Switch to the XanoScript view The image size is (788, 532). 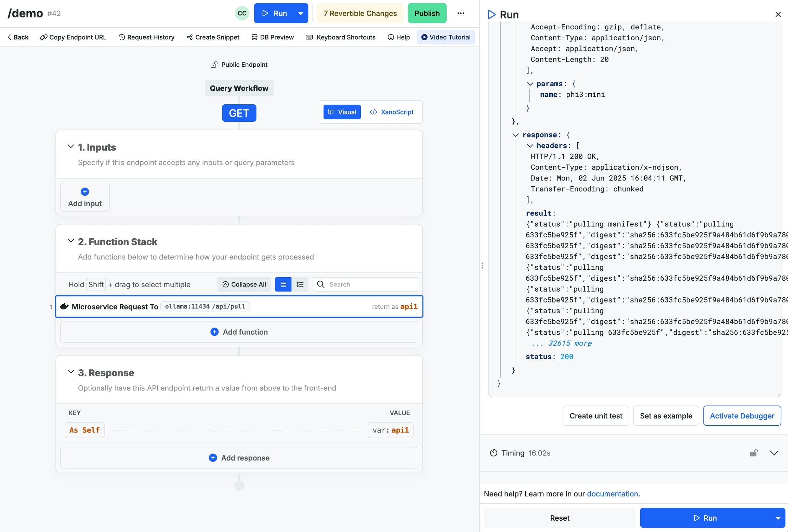click(392, 112)
